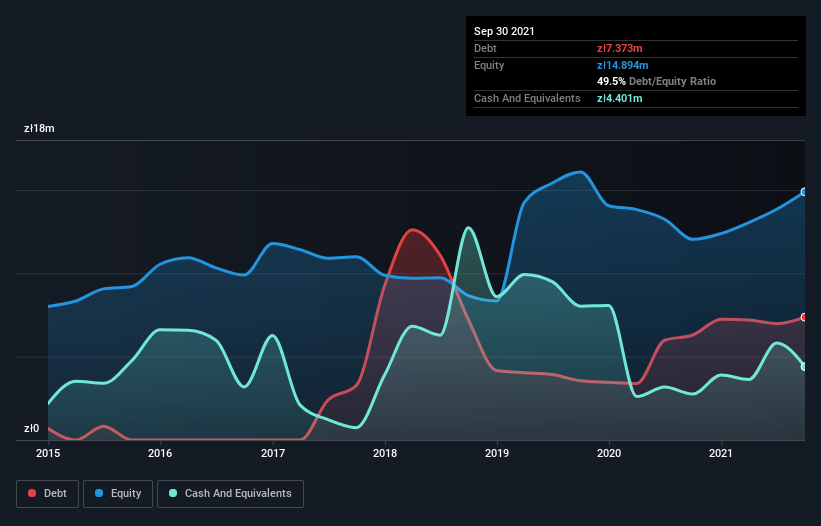Click the 2015 x-axis label

tap(48, 453)
